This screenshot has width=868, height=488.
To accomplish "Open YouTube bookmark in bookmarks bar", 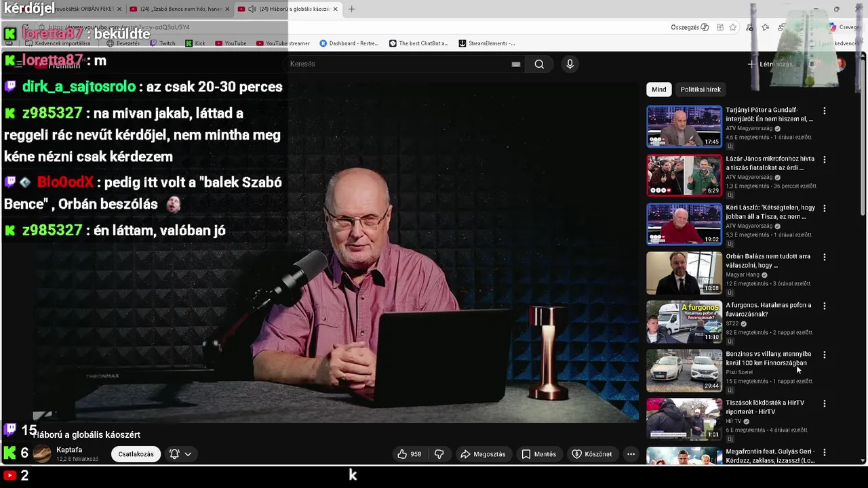I will click(231, 43).
